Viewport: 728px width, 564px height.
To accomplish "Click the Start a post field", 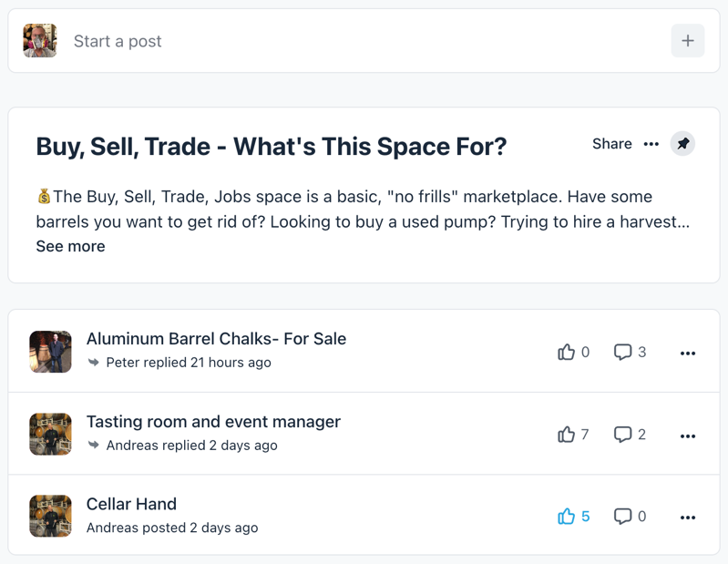I will tap(364, 41).
